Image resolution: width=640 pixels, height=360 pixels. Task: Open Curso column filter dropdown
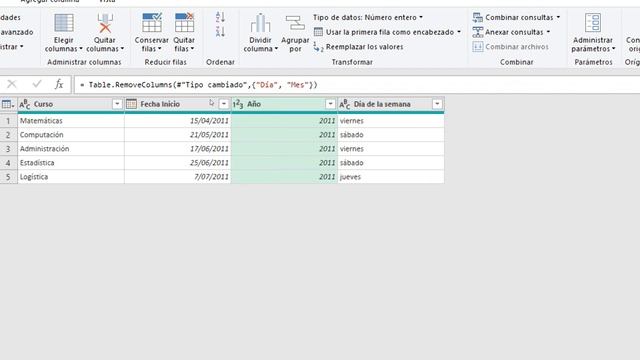[x=117, y=104]
